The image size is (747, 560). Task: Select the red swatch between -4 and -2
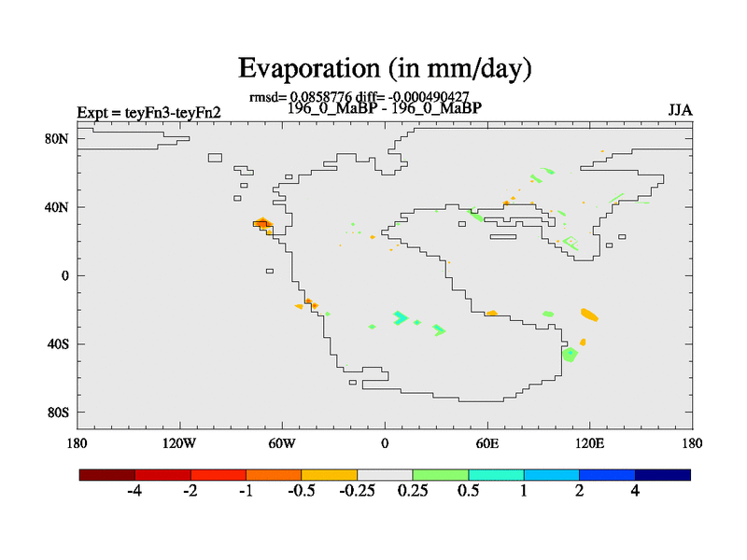tap(163, 474)
